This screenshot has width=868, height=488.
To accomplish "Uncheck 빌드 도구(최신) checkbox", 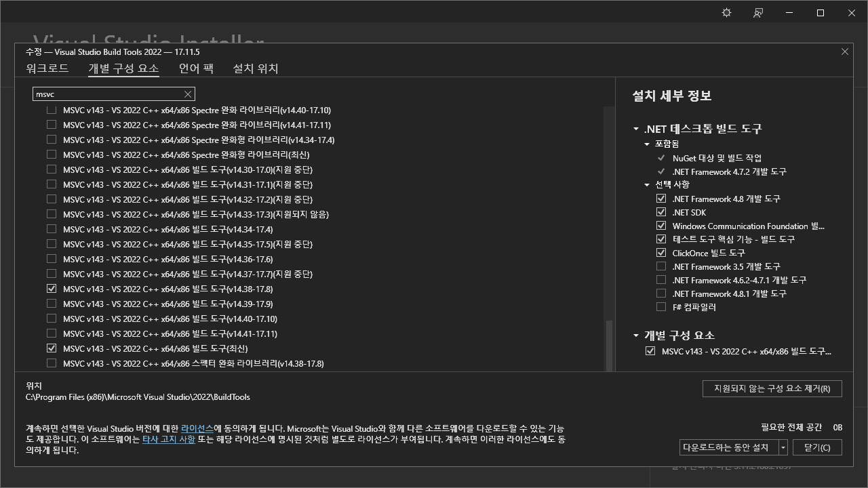I will click(52, 348).
